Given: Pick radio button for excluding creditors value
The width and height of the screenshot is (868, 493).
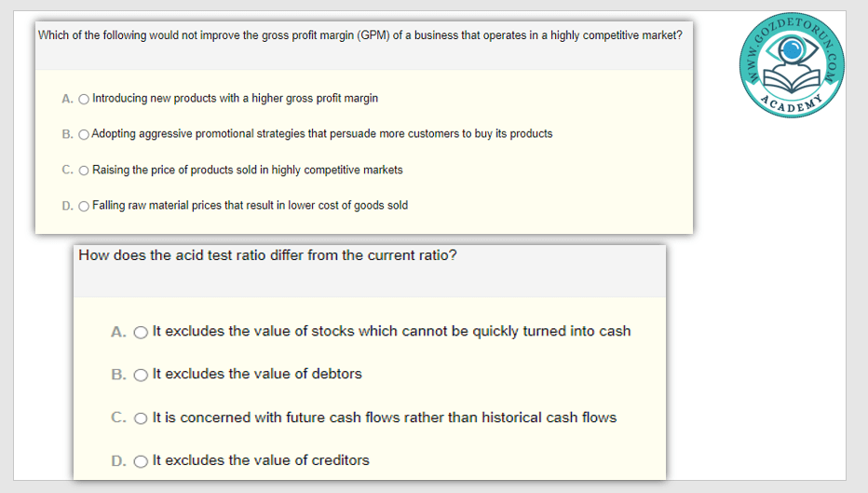Looking at the screenshot, I should click(141, 460).
